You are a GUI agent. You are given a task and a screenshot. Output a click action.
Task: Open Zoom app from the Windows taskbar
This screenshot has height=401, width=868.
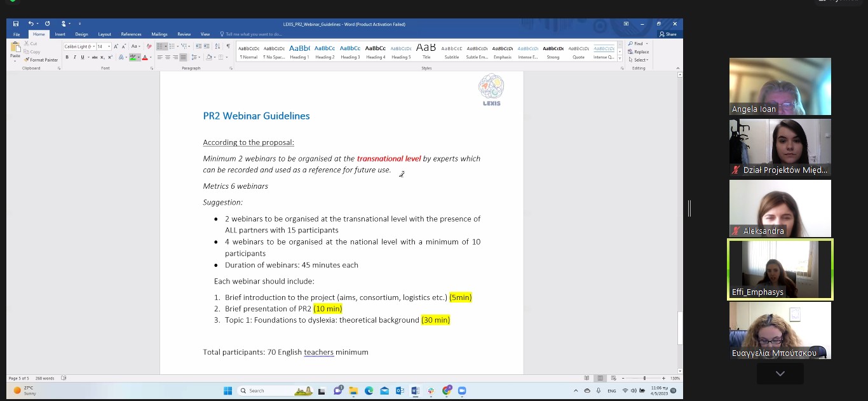462,391
